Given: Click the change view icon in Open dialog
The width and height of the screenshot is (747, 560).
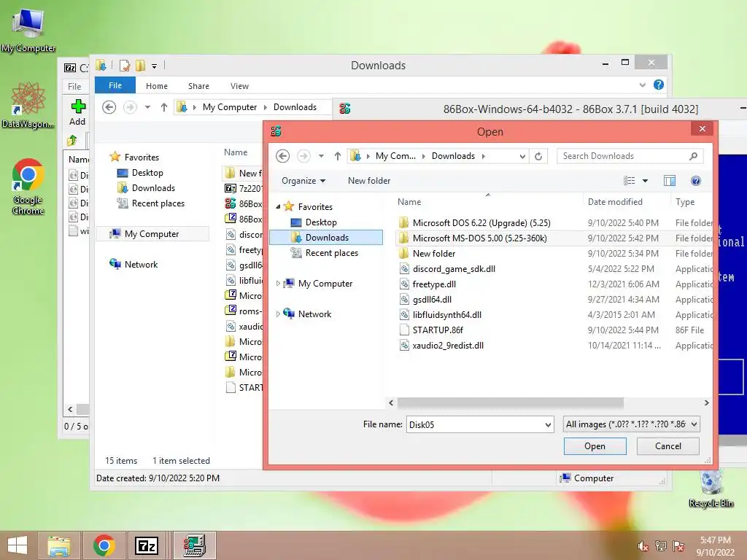Looking at the screenshot, I should coord(630,181).
